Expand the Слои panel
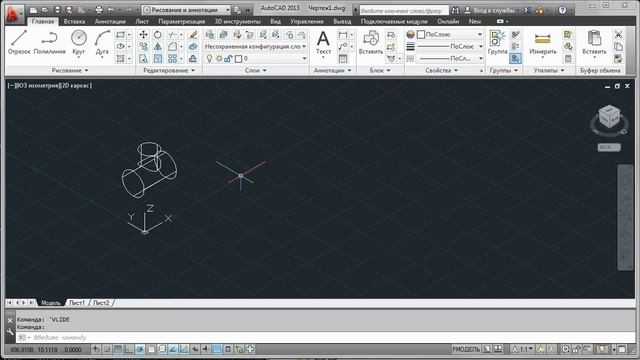The height and width of the screenshot is (360, 640). tap(256, 71)
